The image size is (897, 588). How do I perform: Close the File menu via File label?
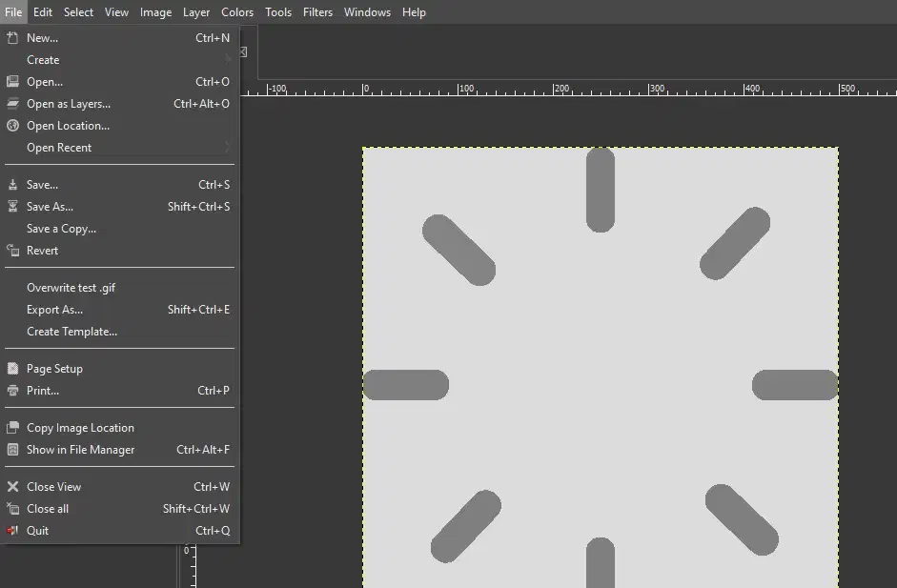pos(13,12)
